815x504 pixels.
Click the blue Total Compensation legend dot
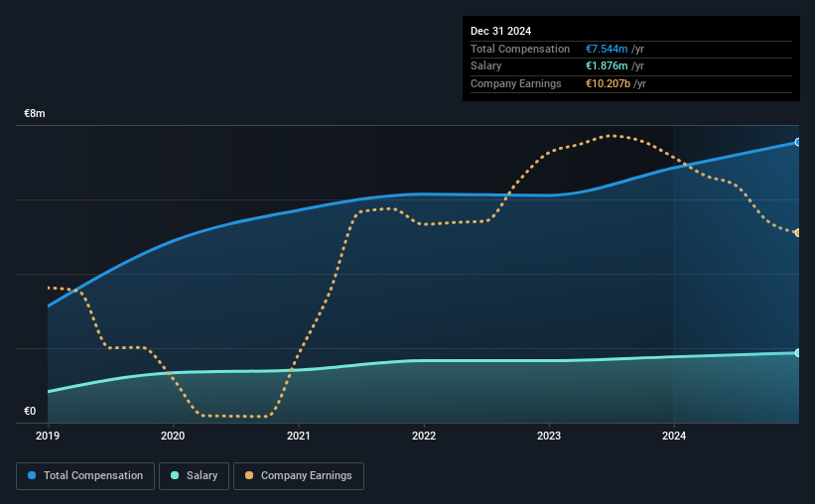[x=32, y=475]
